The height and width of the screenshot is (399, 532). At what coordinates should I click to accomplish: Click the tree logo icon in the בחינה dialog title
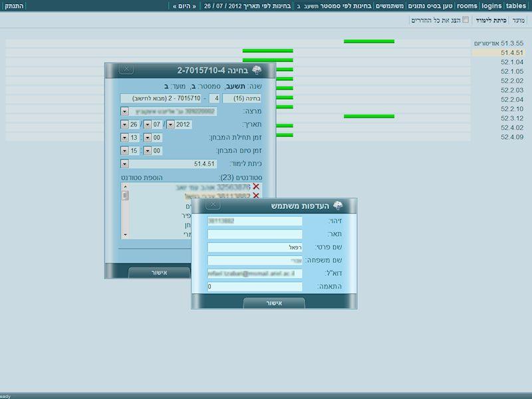point(257,70)
